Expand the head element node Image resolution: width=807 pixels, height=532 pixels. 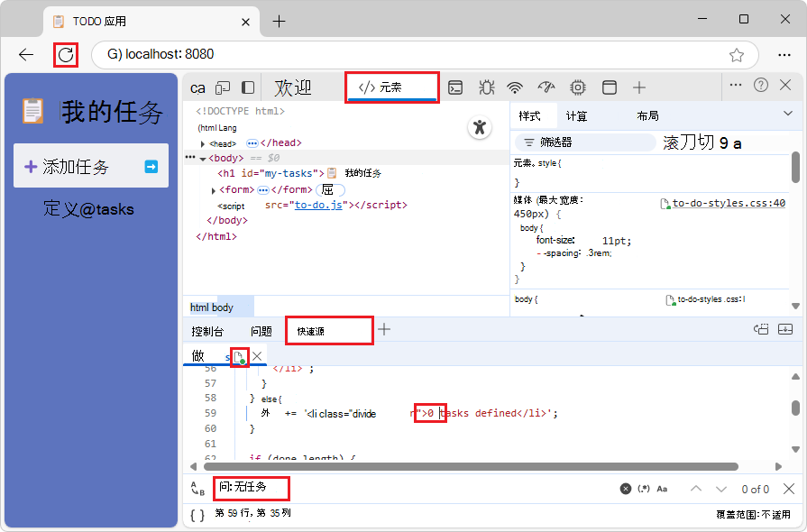click(203, 143)
